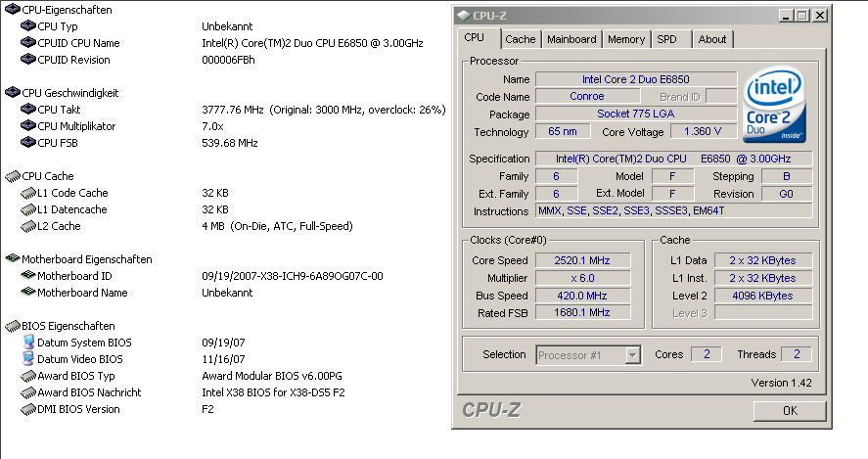Click the Package field Socket 775 LGA
Screen dimensions: 868x459
pyautogui.click(x=636, y=115)
